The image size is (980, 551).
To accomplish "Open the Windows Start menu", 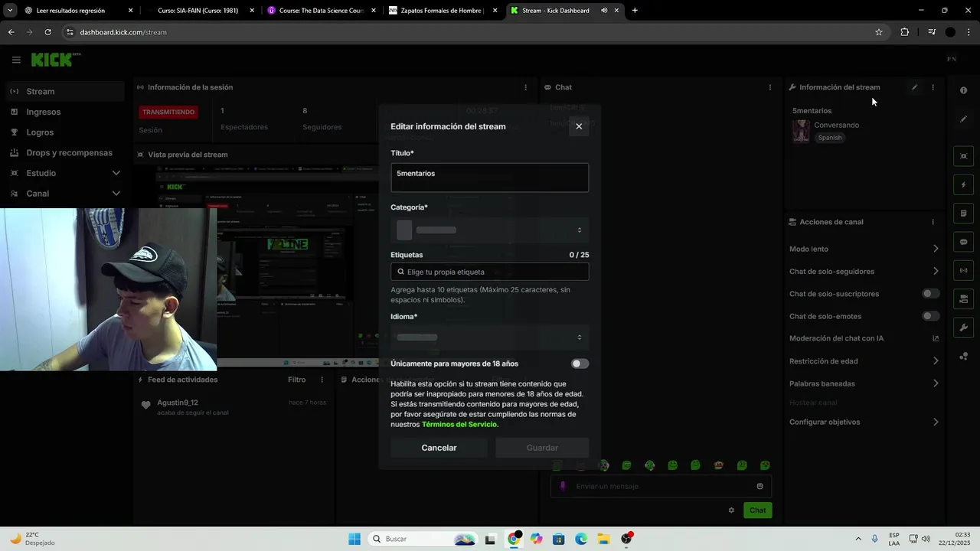I will [354, 539].
